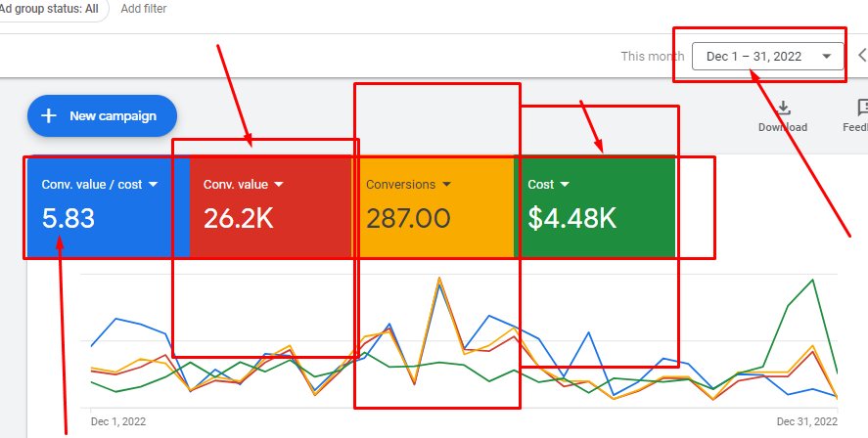Click the plus icon on New campaign
The height and width of the screenshot is (438, 868).
[x=49, y=115]
